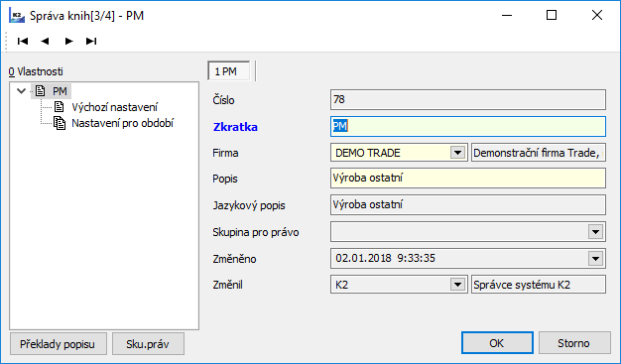Jump to last record arrow
The image size is (621, 364).
91,41
